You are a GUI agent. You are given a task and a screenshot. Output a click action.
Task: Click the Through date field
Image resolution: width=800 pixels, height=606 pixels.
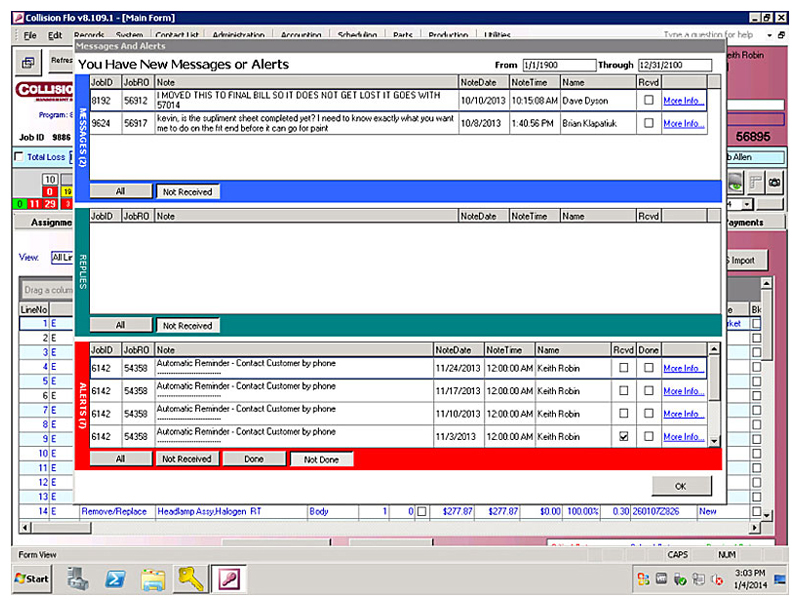point(674,65)
